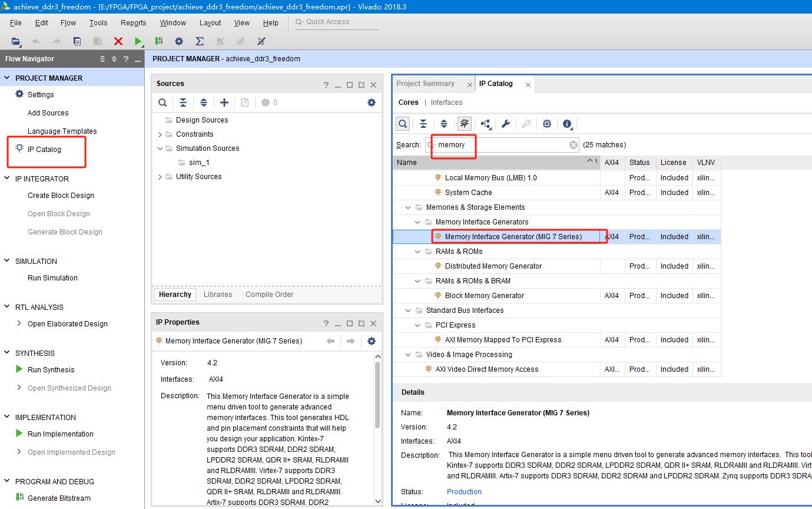The image size is (812, 509).
Task: Open the Flow menu
Action: (68, 23)
